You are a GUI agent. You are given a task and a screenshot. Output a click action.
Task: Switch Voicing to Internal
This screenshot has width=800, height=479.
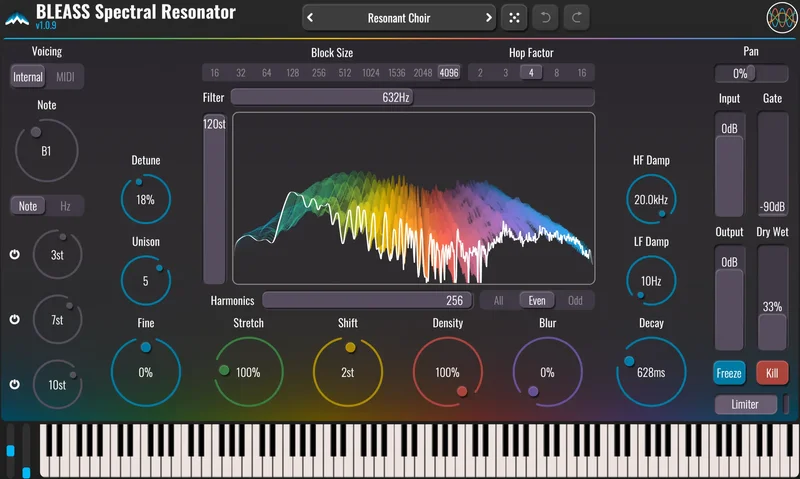(x=28, y=77)
